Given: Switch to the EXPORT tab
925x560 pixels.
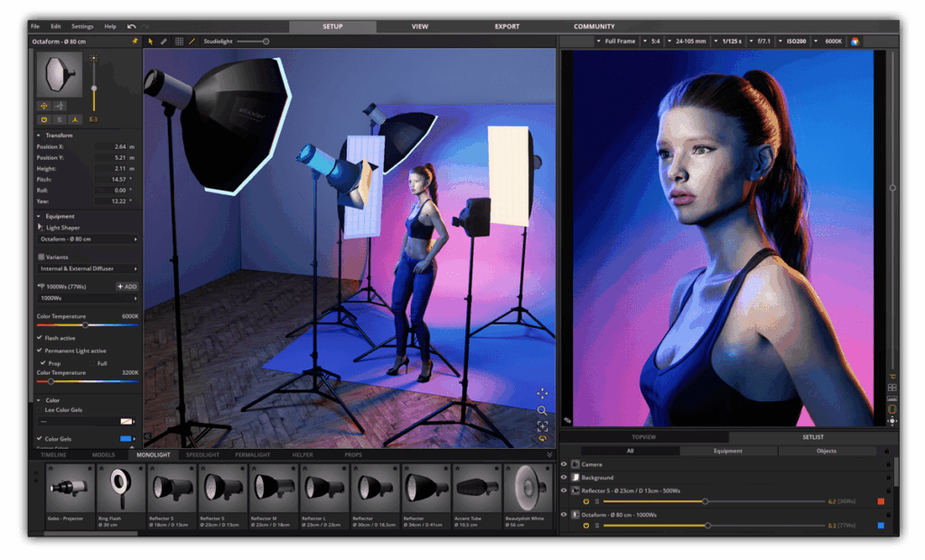Looking at the screenshot, I should (507, 26).
